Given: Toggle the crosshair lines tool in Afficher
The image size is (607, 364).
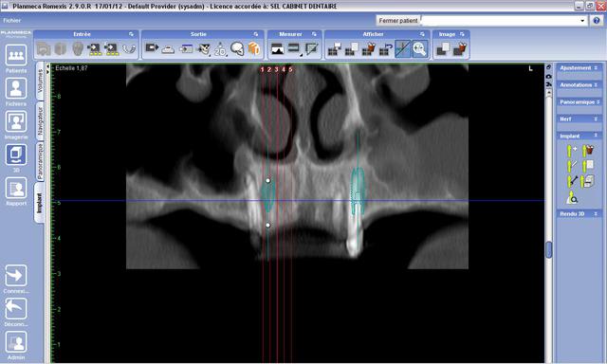Looking at the screenshot, I should [x=402, y=48].
